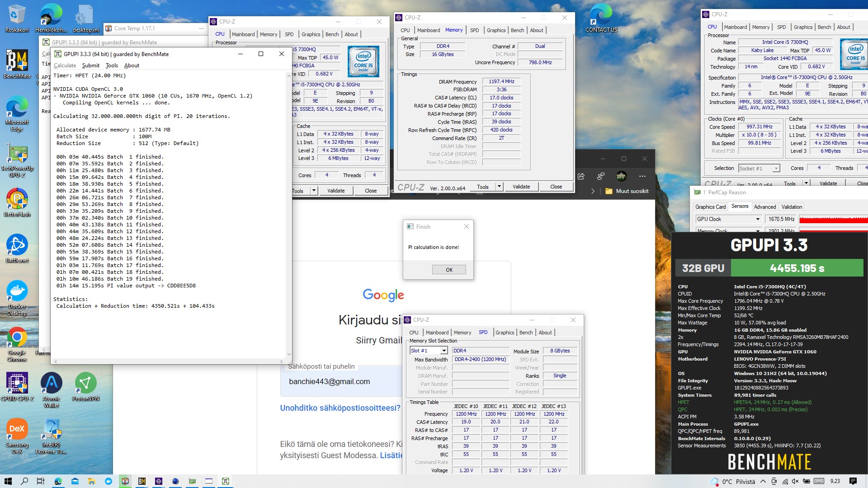Image resolution: width=868 pixels, height=488 pixels.
Task: Open Slot #1 dropdown in SPD window
Action: [x=444, y=351]
